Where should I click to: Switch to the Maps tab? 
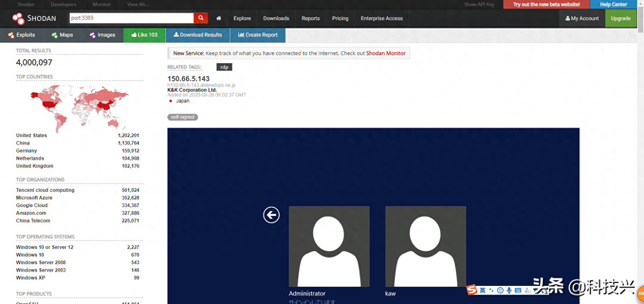[x=62, y=35]
